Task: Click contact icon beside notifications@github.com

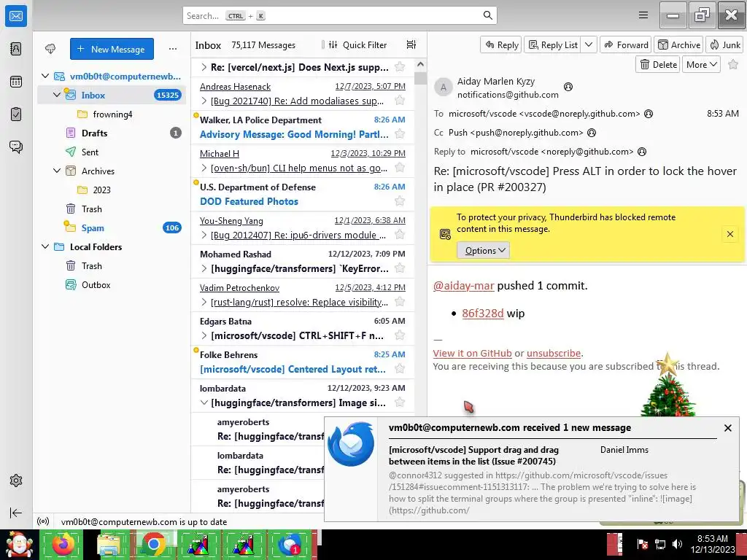Action: point(568,87)
